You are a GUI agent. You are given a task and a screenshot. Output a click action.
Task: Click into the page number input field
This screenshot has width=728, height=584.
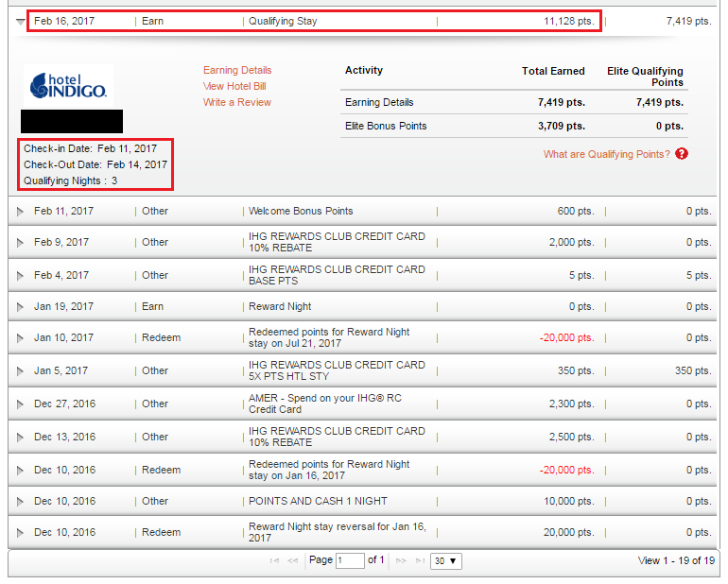[350, 561]
